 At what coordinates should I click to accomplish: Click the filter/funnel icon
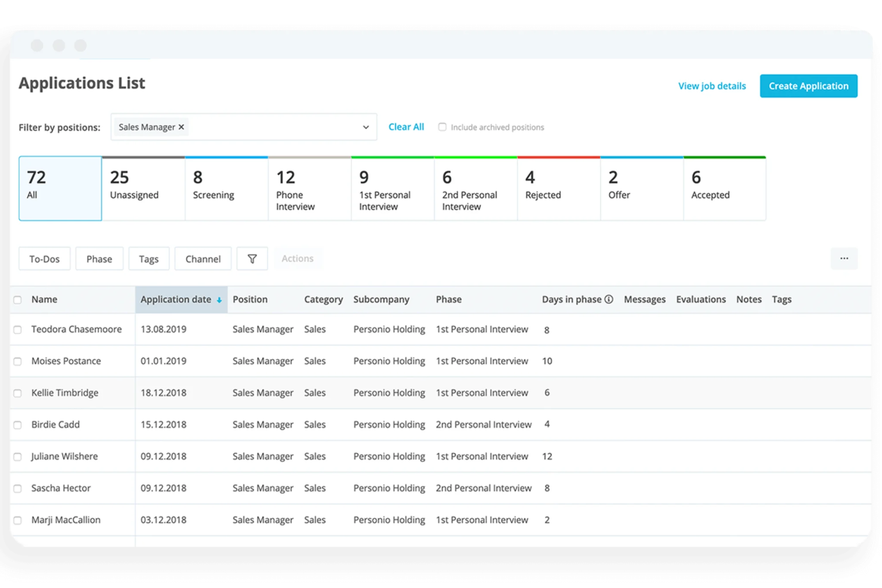click(x=252, y=258)
